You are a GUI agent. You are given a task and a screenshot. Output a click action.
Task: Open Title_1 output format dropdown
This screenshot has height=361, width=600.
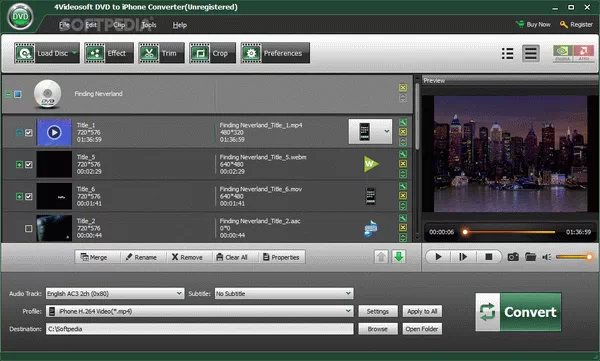387,131
